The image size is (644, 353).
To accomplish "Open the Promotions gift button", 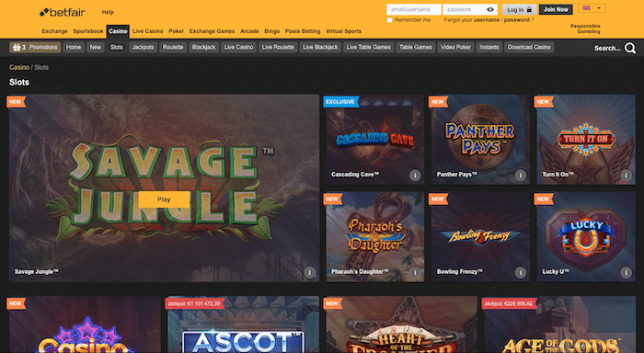I will click(35, 47).
